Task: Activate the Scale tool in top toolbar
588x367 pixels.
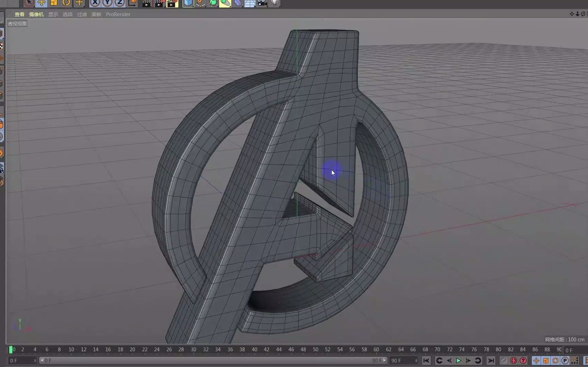Action: 54,3
